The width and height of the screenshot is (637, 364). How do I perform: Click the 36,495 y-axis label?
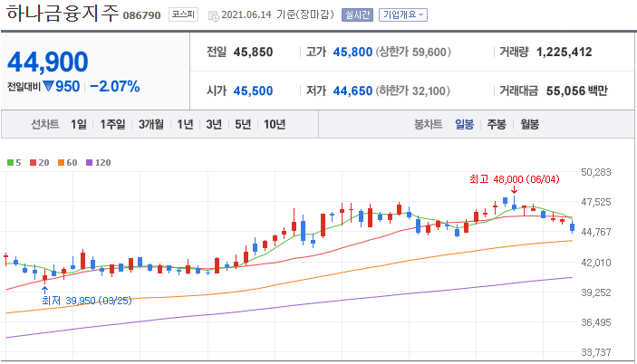(x=595, y=322)
